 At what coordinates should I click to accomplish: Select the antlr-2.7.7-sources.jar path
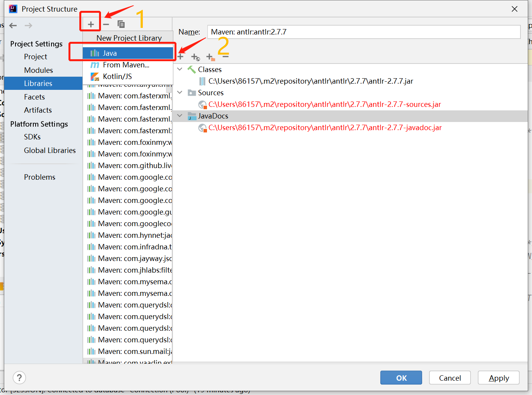point(325,104)
